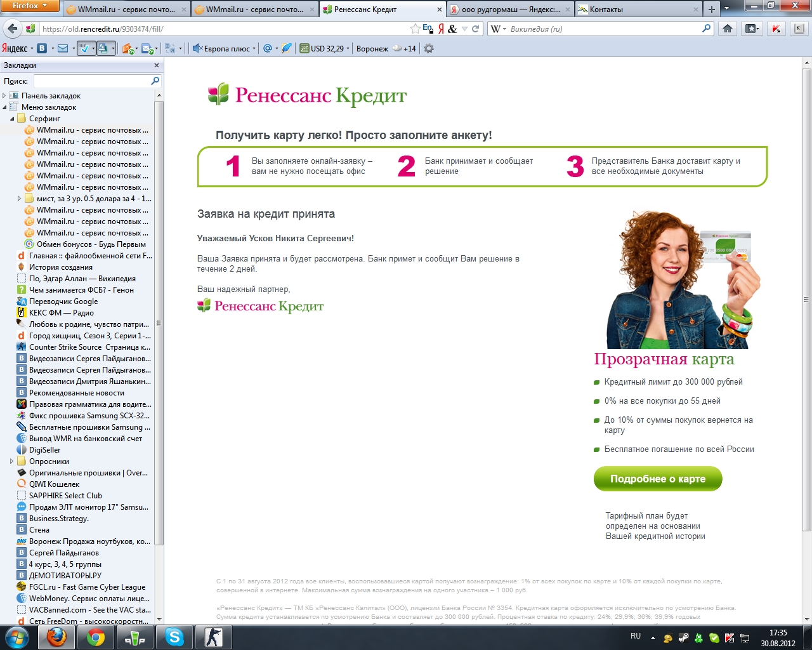812x650 pixels.
Task: Show the taskbar clock and date
Action: pos(778,638)
